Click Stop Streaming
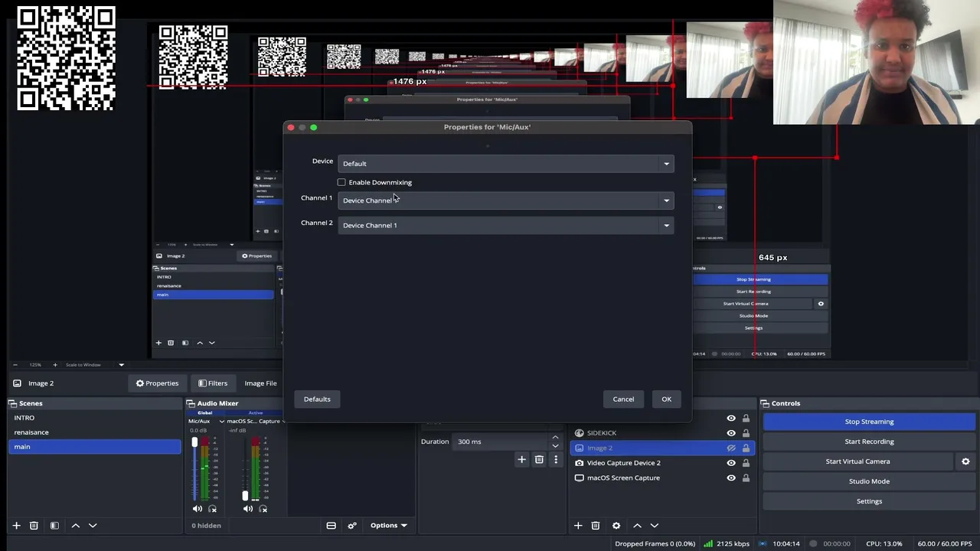Viewport: 980px width, 551px height. (869, 422)
